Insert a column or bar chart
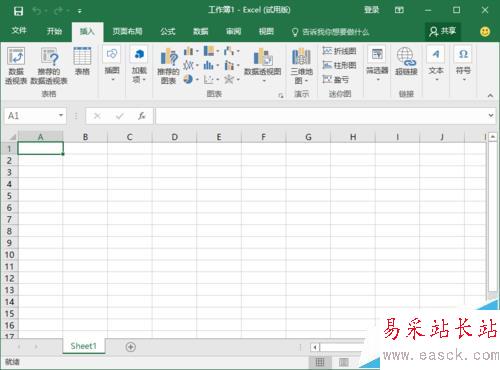500x370 pixels. point(191,51)
